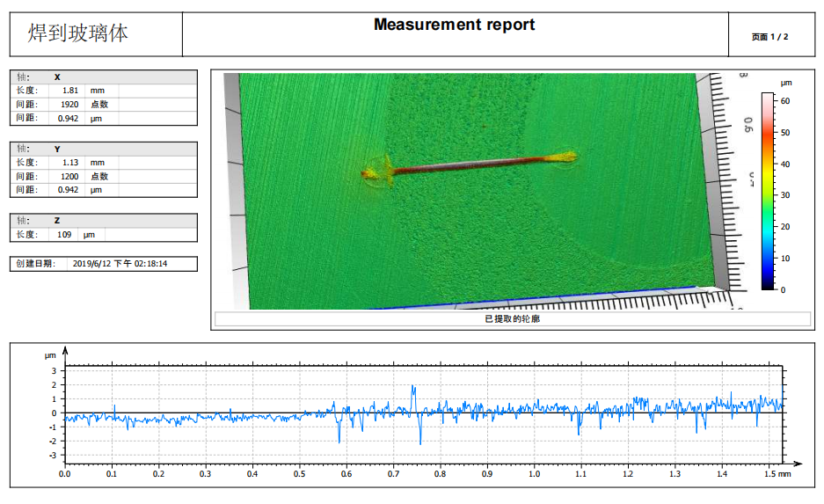Click the profile graph plot area
This screenshot has width=824, height=504.
tap(424, 414)
